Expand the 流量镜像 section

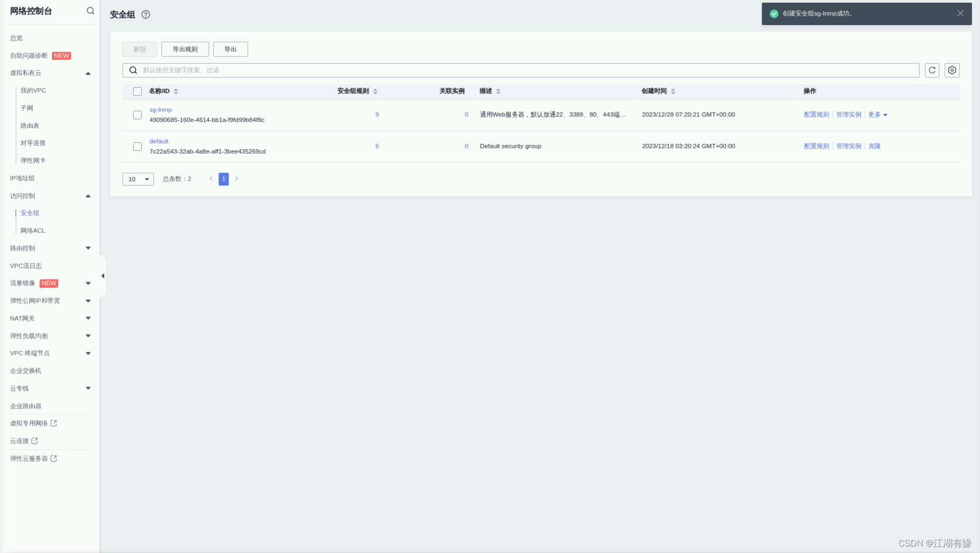coord(88,283)
